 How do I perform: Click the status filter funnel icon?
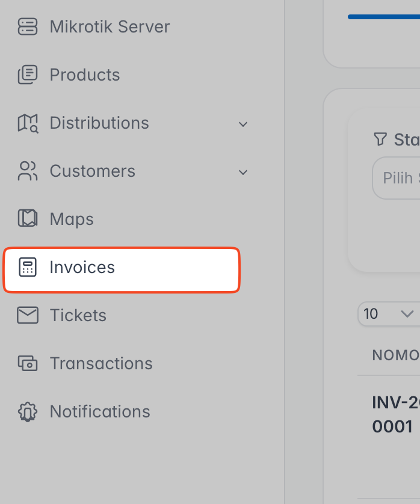[x=380, y=140]
